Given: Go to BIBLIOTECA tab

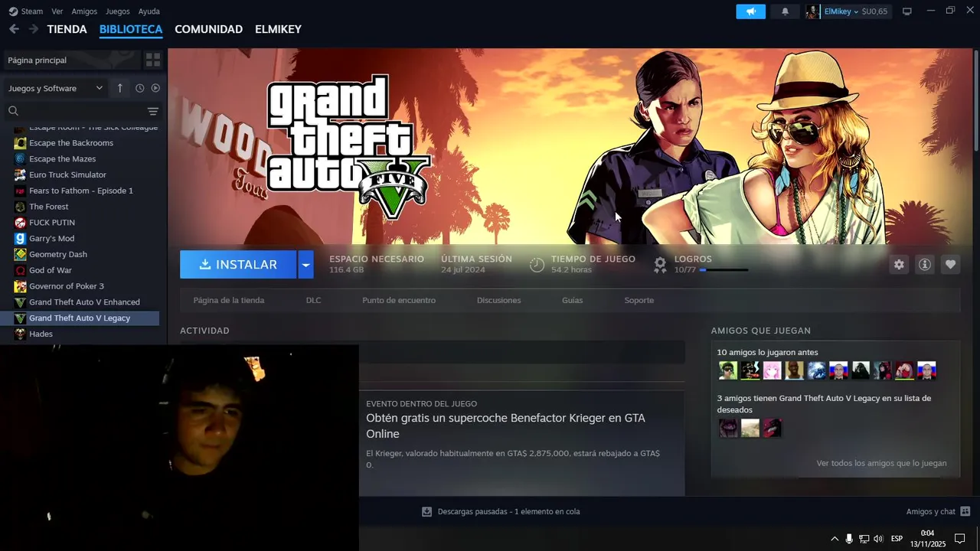Looking at the screenshot, I should [131, 29].
